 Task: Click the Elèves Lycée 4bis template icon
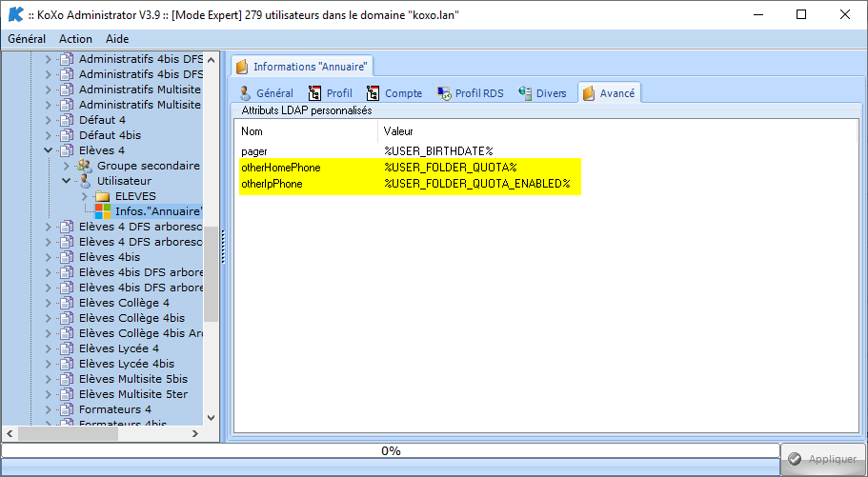click(67, 364)
